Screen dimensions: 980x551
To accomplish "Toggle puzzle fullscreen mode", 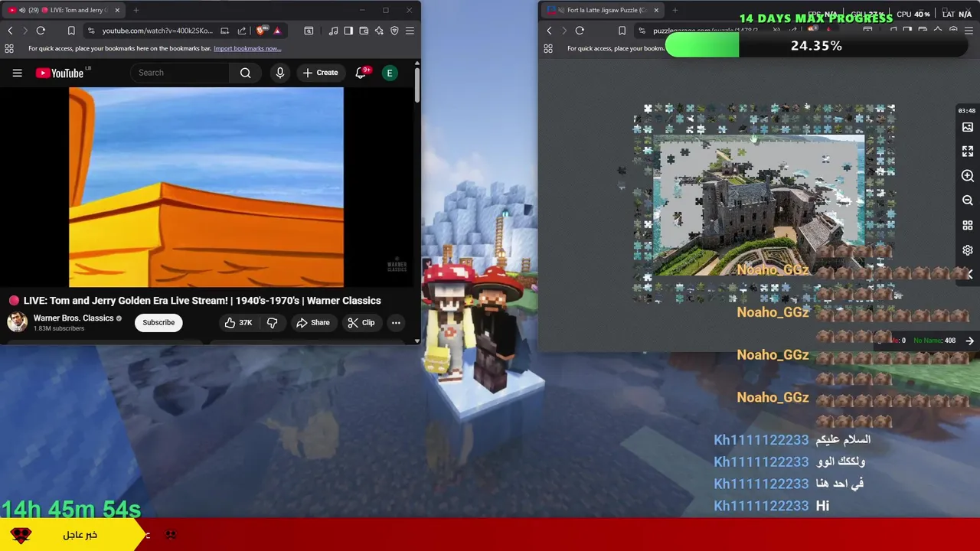I will tap(968, 152).
